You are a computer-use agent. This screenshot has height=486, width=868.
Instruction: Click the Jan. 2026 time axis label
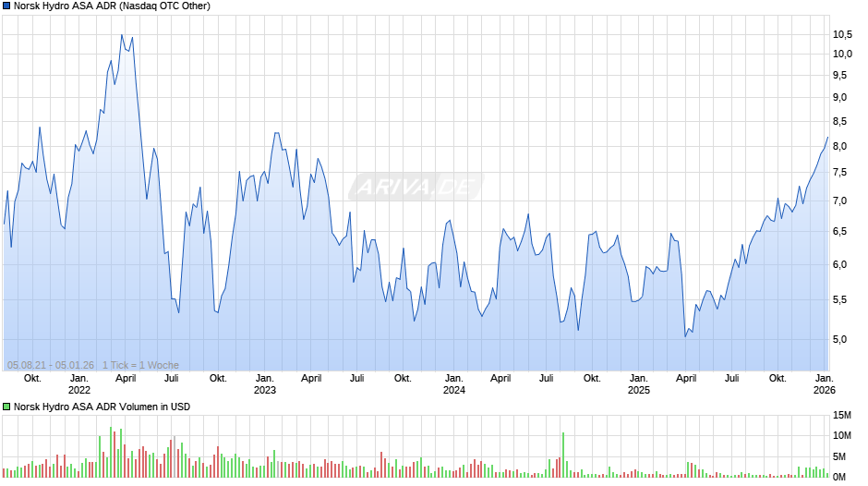(x=825, y=384)
